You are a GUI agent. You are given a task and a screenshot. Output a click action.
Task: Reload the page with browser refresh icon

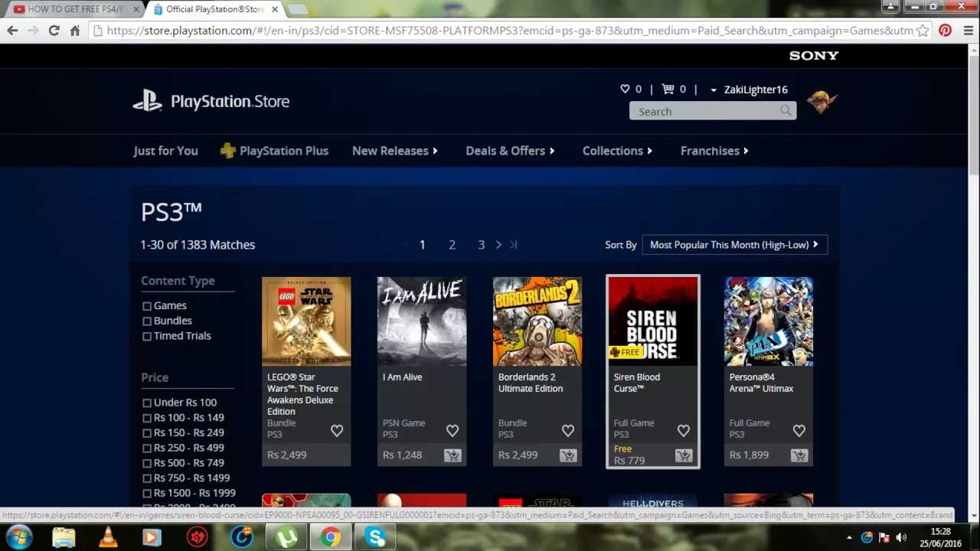tap(54, 31)
